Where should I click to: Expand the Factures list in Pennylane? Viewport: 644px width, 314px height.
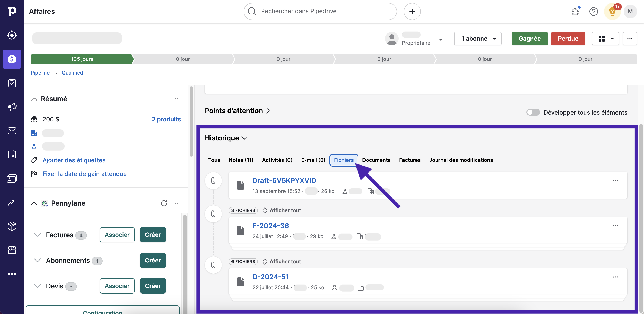37,235
